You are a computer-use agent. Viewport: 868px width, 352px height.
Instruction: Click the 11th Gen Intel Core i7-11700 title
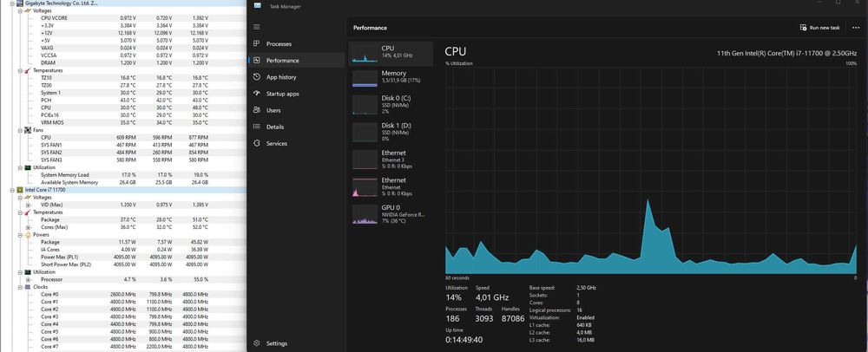[786, 54]
